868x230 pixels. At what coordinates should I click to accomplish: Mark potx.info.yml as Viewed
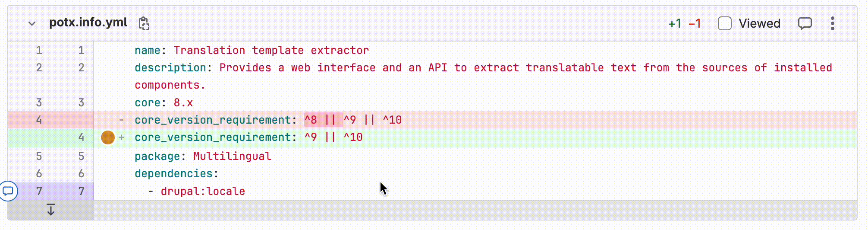(724, 23)
